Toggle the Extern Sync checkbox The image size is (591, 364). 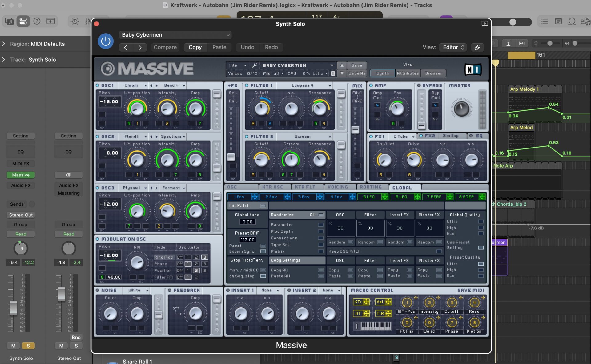pos(263,251)
